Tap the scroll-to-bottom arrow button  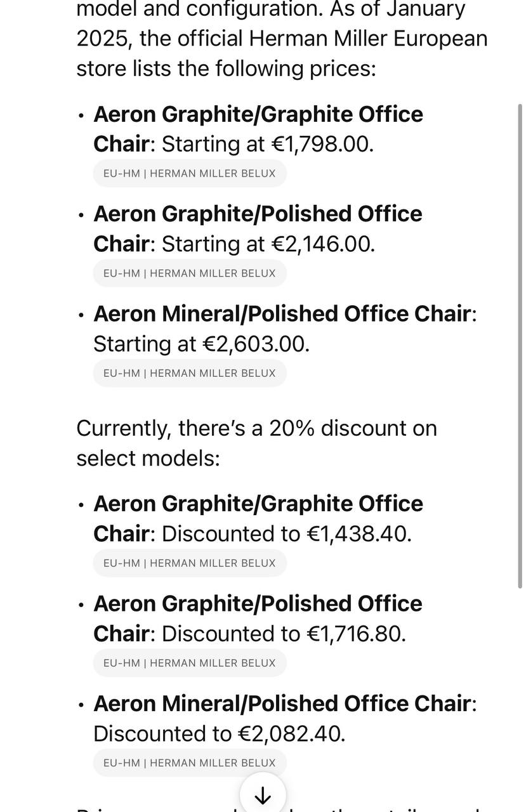pos(263,795)
